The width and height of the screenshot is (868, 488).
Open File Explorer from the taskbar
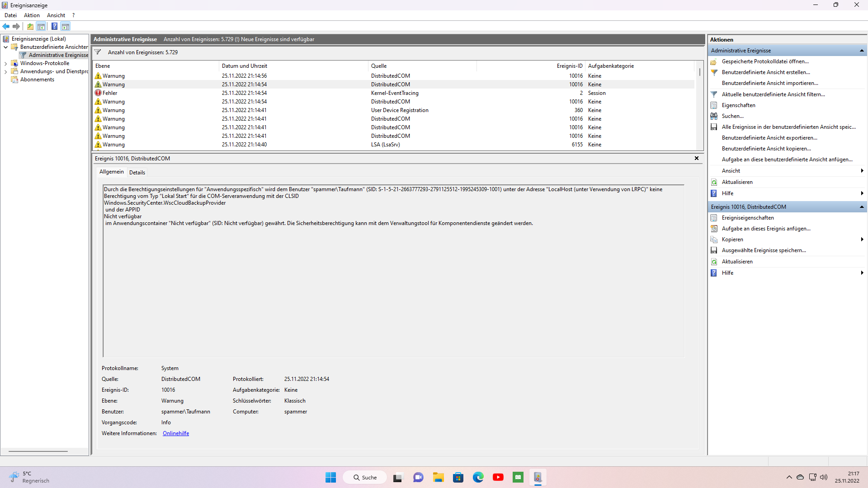click(x=438, y=477)
